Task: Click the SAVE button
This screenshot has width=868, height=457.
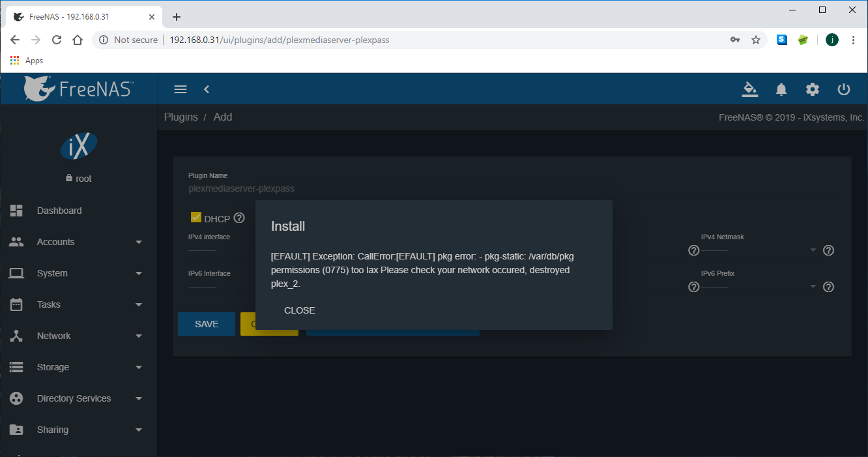Action: tap(207, 324)
